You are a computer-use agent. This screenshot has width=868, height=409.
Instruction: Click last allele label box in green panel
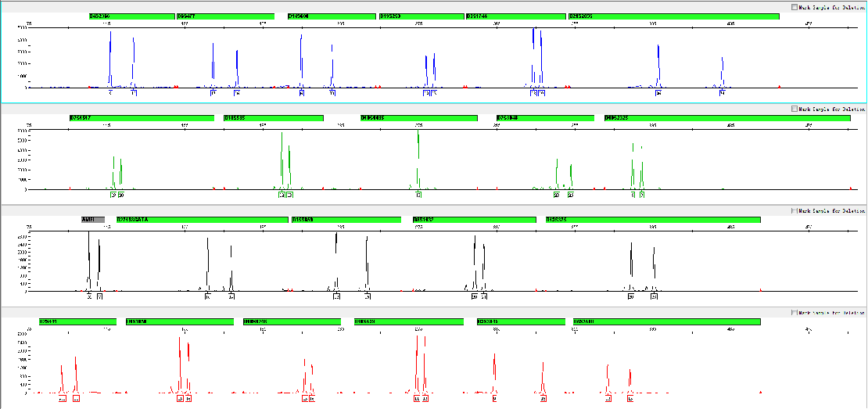(641, 195)
